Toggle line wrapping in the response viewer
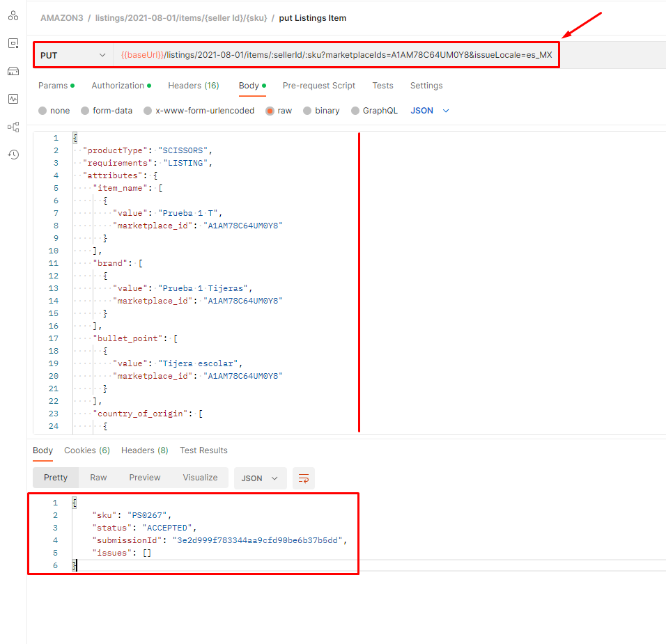Image resolution: width=666 pixels, height=644 pixels. (303, 478)
